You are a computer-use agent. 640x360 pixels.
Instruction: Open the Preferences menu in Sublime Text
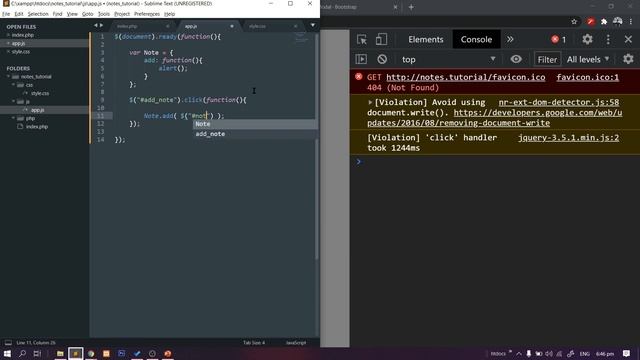147,14
